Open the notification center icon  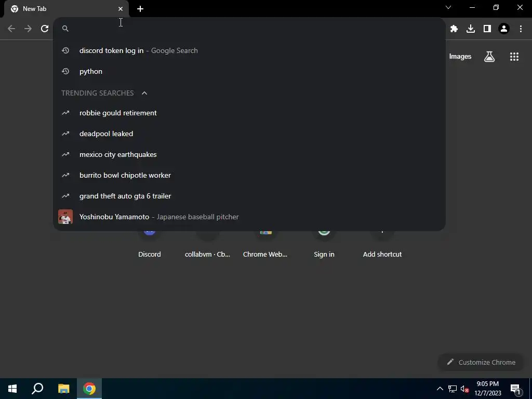tap(515, 389)
